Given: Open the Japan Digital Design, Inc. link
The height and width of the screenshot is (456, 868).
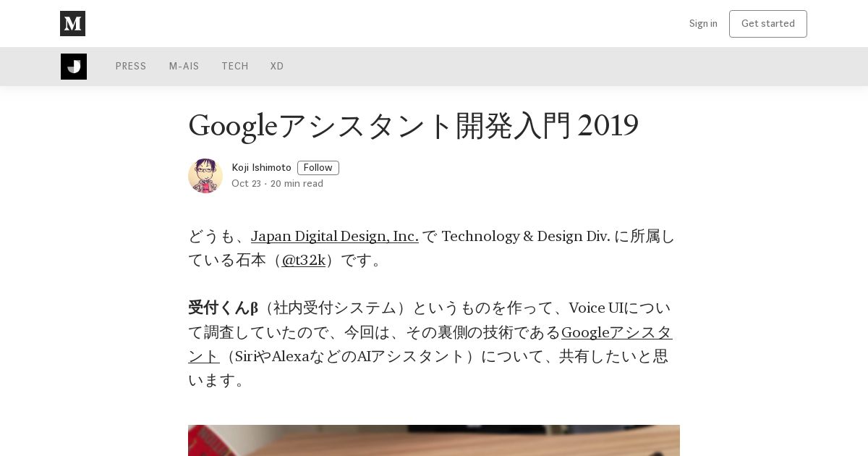Looking at the screenshot, I should [335, 236].
